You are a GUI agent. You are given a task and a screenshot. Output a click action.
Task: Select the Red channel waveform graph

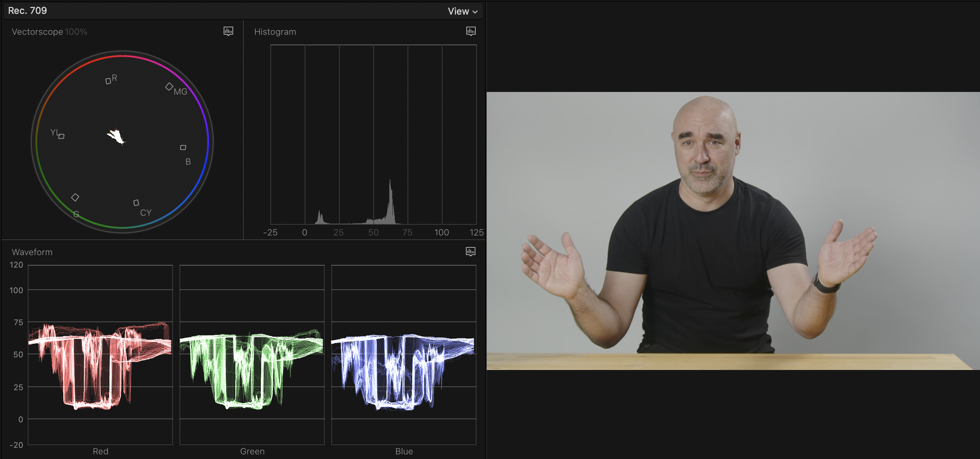(x=100, y=354)
